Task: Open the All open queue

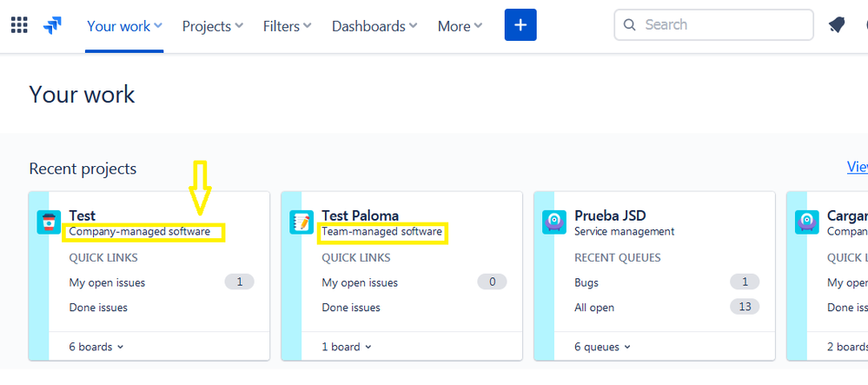Action: (x=594, y=308)
